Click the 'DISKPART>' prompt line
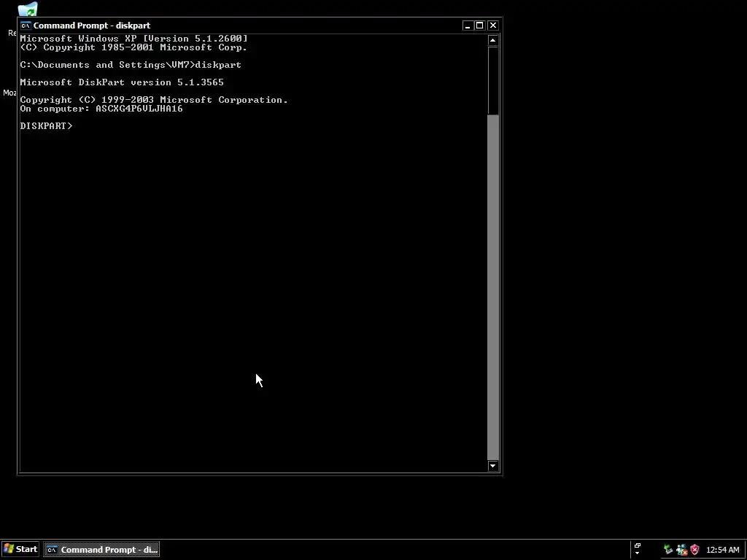This screenshot has width=747, height=560. [46, 126]
